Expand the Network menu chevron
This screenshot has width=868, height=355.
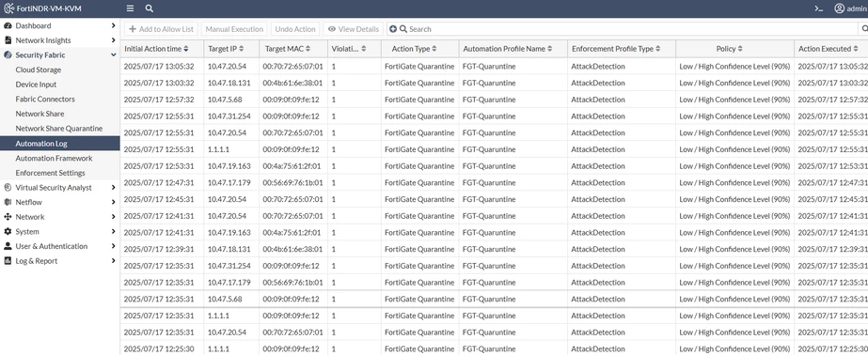click(113, 217)
